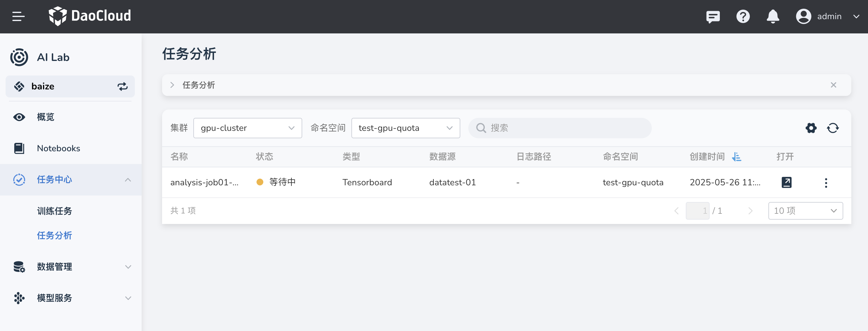Viewport: 868px width, 331px height.
Task: Open the AI Lab module icon
Action: [x=19, y=57]
